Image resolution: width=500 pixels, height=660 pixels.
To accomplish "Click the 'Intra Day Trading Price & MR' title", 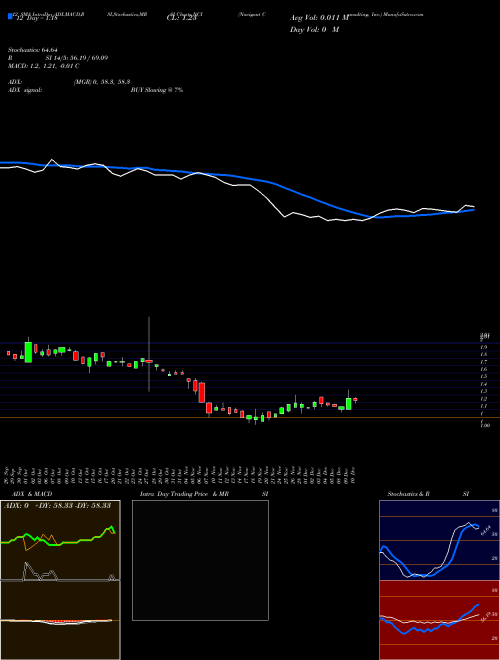I will (184, 494).
